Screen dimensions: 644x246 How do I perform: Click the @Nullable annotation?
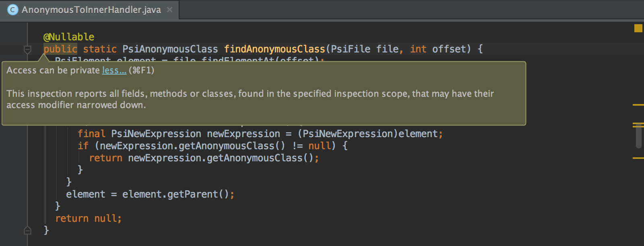click(69, 37)
